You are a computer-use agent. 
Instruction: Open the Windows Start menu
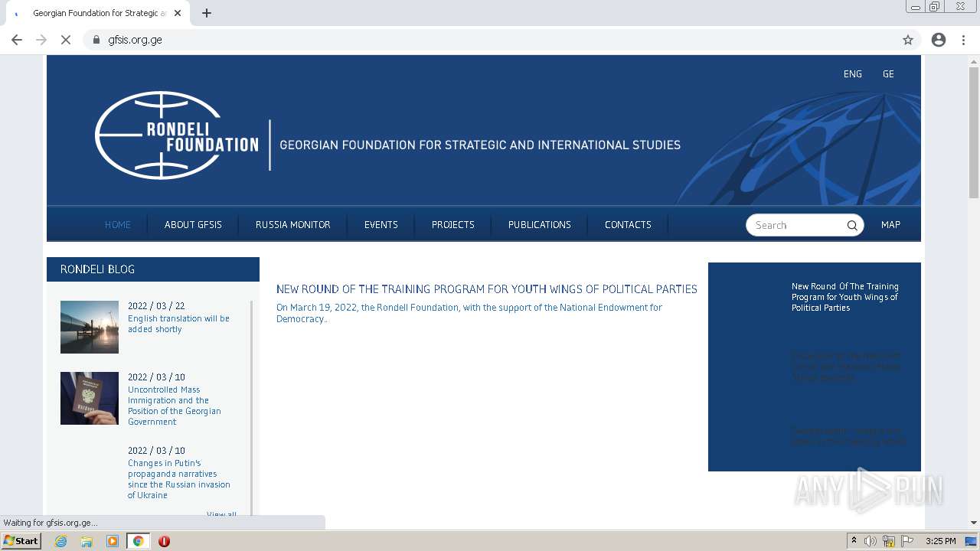coord(21,541)
